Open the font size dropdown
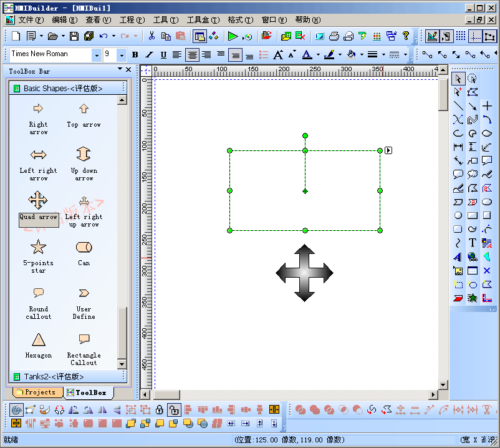 [122, 55]
